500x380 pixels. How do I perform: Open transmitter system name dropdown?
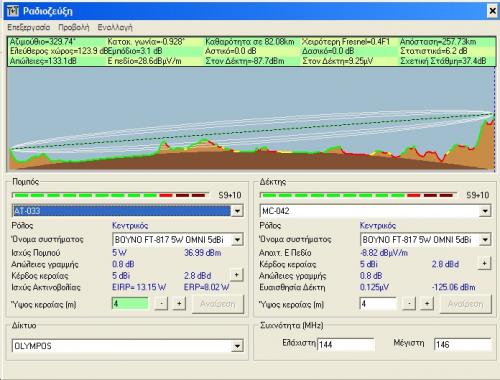[x=237, y=240]
